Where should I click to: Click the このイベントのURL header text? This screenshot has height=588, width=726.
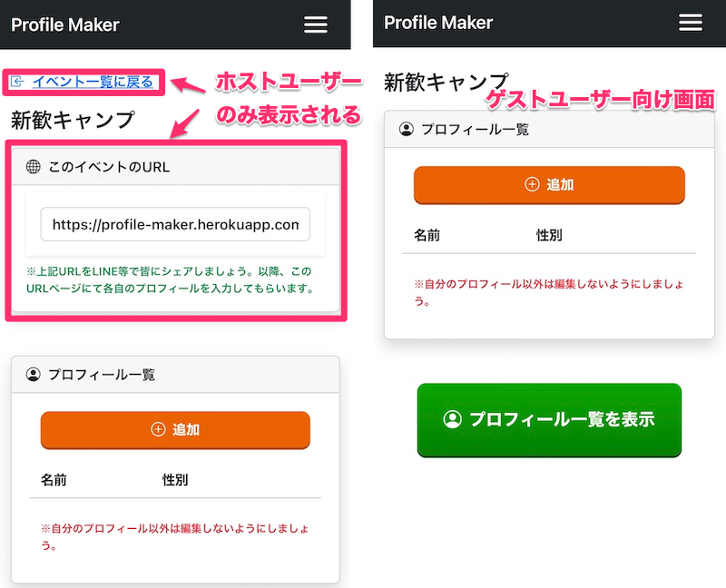click(109, 167)
